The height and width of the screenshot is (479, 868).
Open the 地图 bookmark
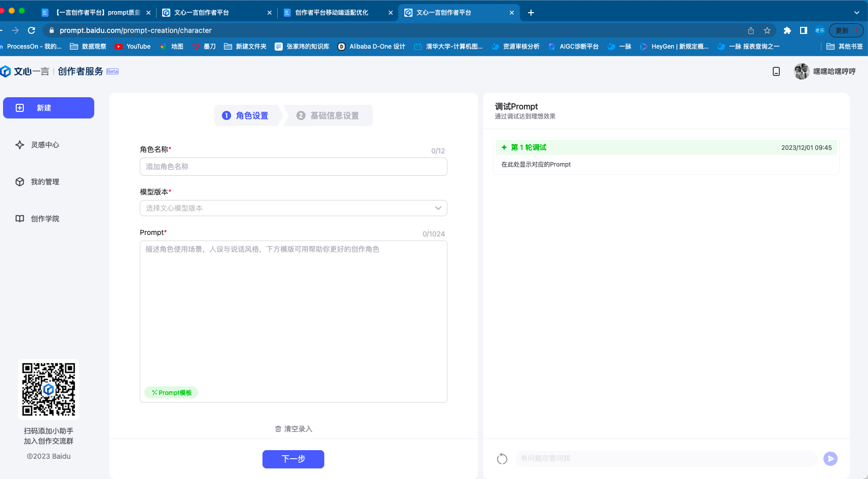[171, 47]
